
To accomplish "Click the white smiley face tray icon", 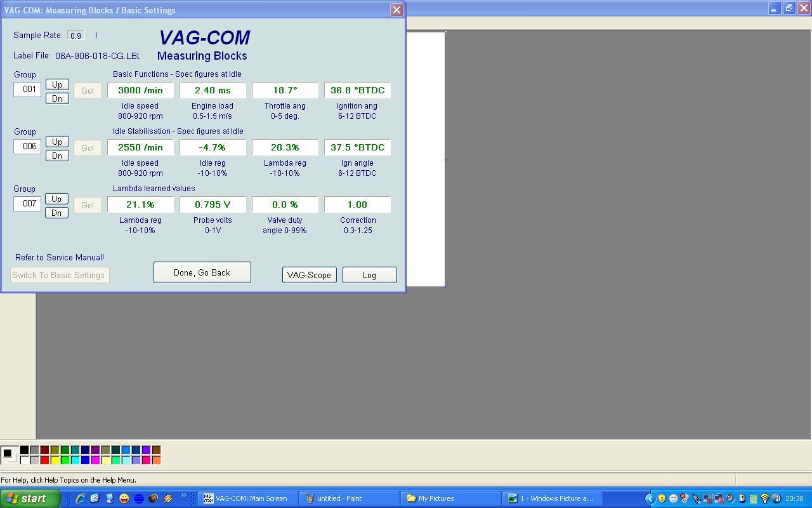I will tap(674, 498).
